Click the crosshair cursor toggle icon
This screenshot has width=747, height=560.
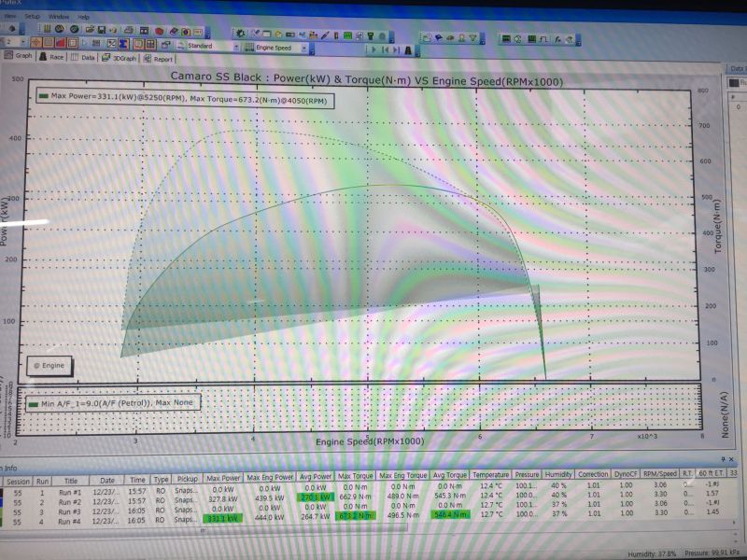click(36, 43)
